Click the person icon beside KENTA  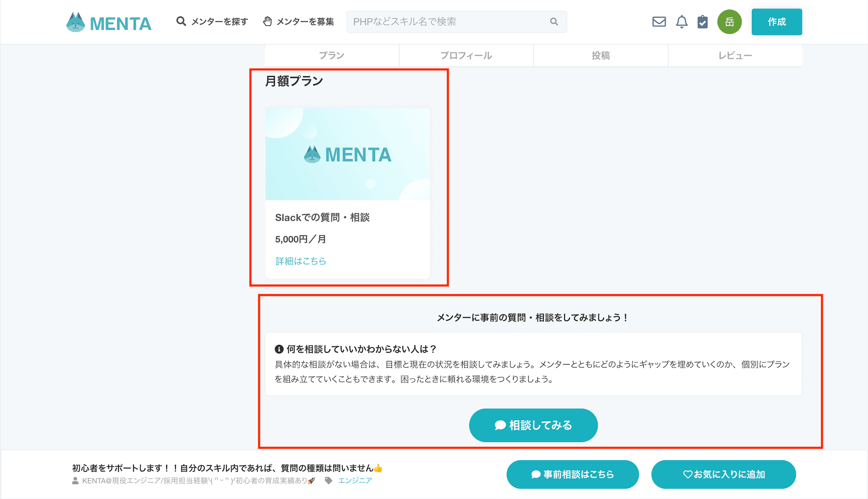[x=76, y=480]
